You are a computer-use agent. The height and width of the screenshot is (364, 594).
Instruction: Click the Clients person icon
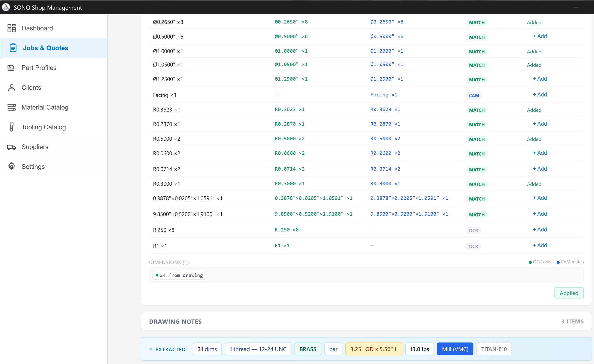click(11, 88)
